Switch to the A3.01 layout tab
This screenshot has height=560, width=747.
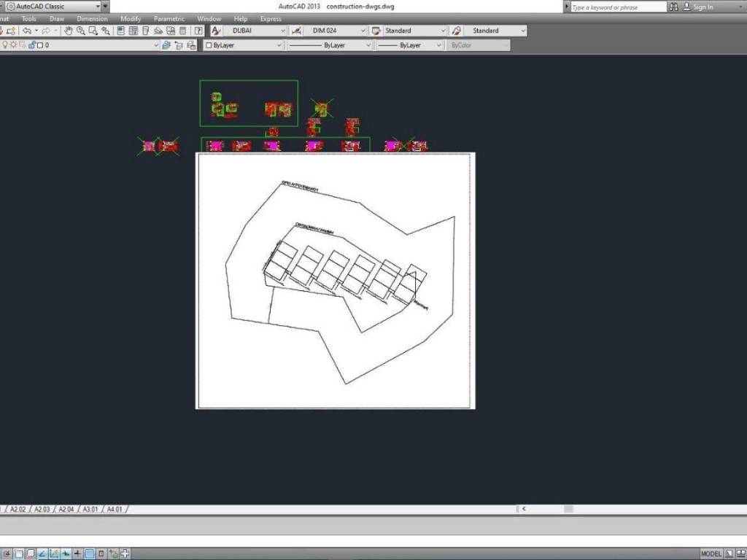tap(90, 509)
